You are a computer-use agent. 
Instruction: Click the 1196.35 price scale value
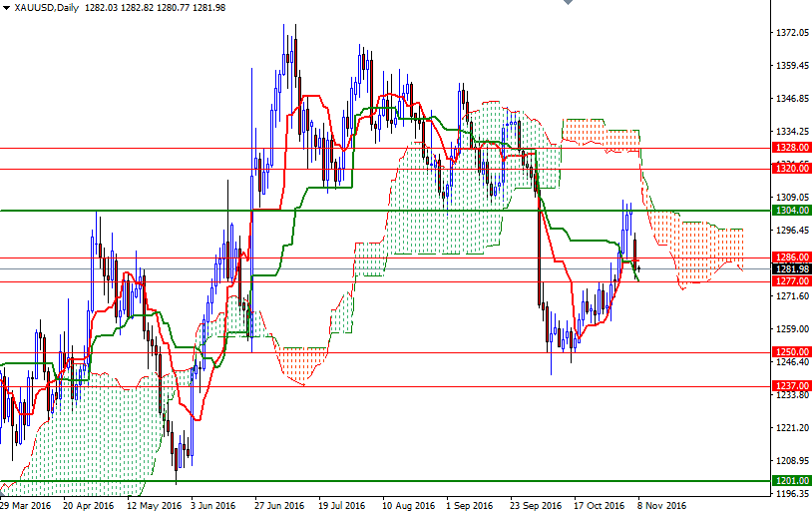tap(792, 493)
